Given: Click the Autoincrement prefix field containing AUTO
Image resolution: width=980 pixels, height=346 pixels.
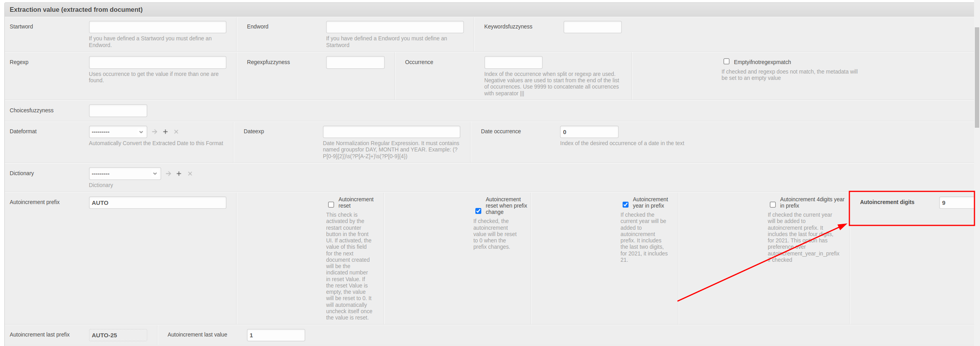Looking at the screenshot, I should (x=158, y=203).
